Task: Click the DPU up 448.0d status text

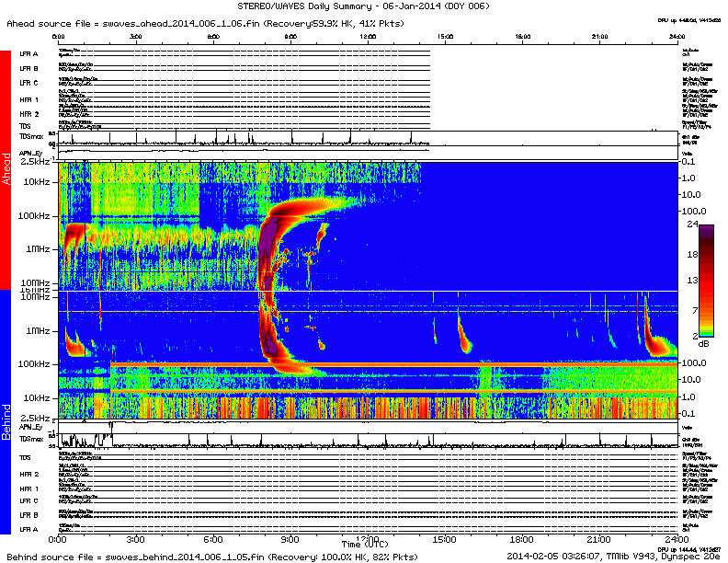Action: click(689, 20)
